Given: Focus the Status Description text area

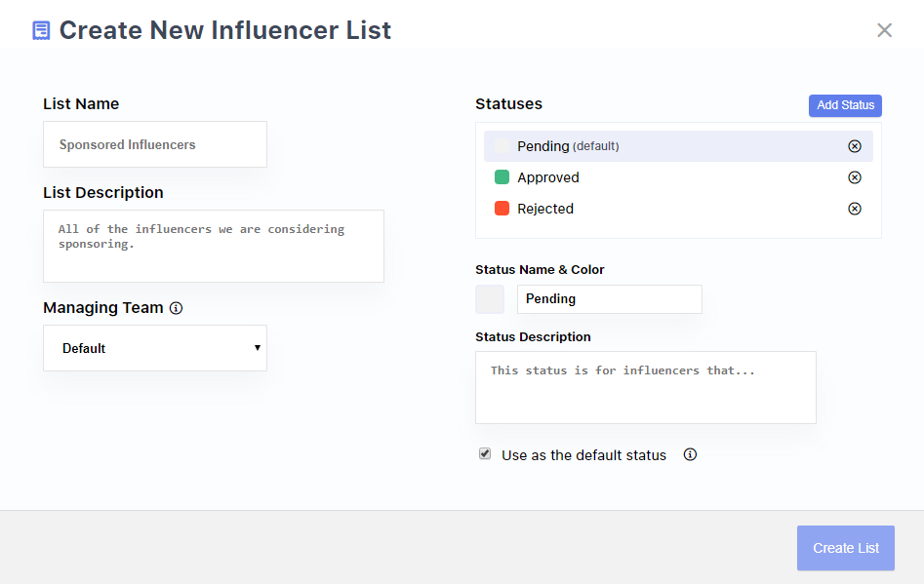Looking at the screenshot, I should (646, 387).
